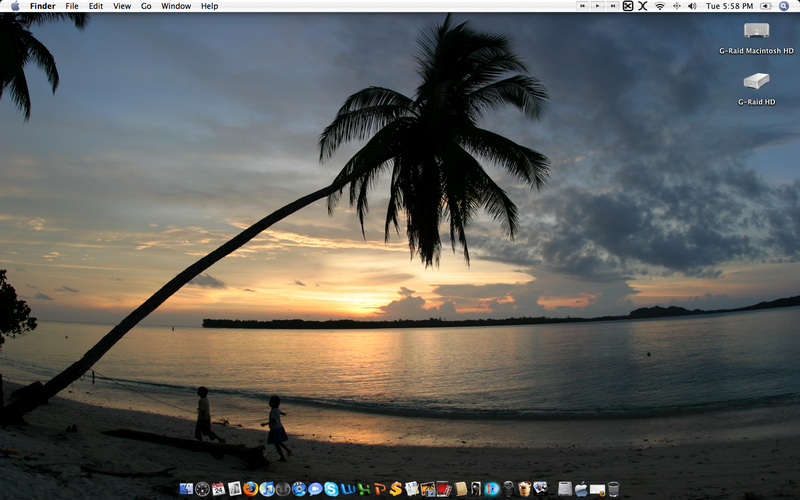Open the Finder application menu
The width and height of the screenshot is (800, 500).
[43, 6]
